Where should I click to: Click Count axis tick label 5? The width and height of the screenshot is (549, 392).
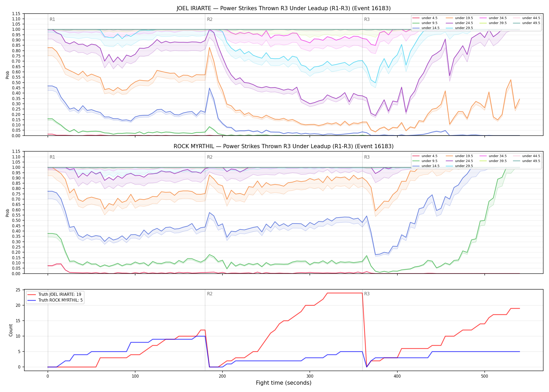[x=19, y=351]
